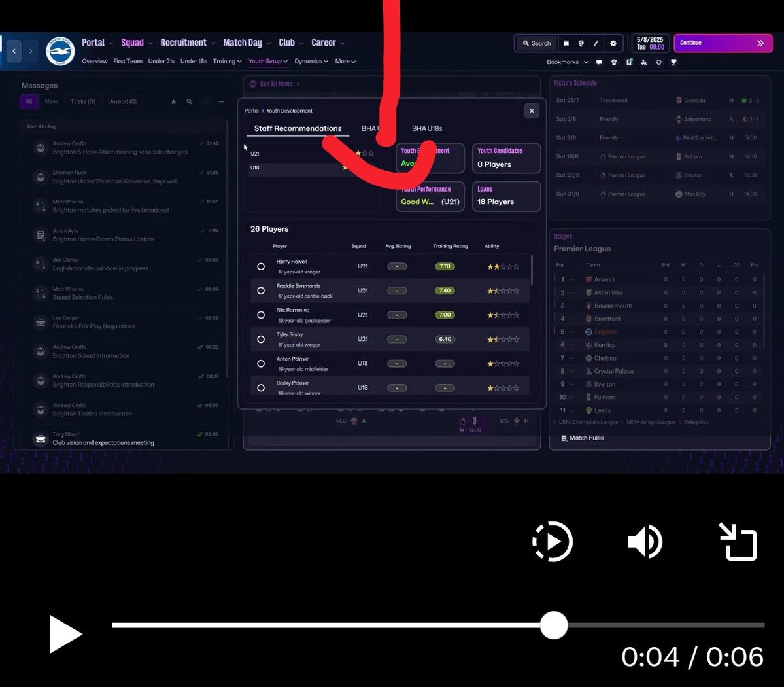Open the Training submenu dropdown
The image size is (784, 687).
(228, 61)
